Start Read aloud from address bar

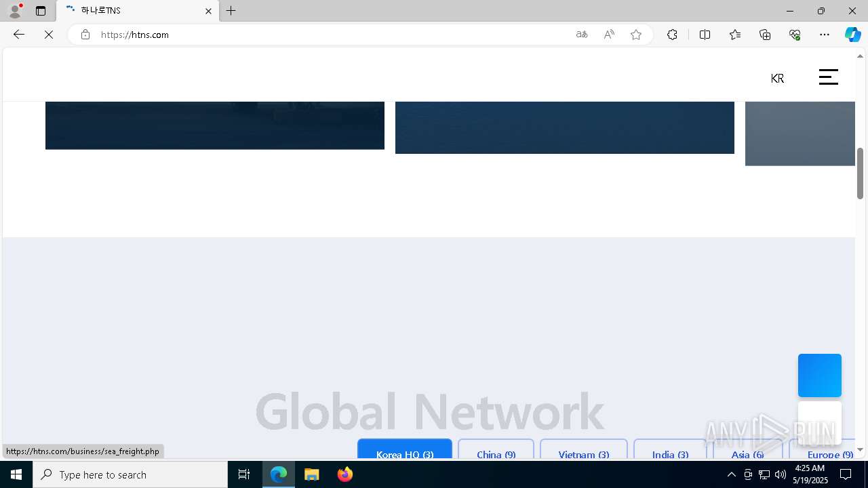click(x=609, y=35)
